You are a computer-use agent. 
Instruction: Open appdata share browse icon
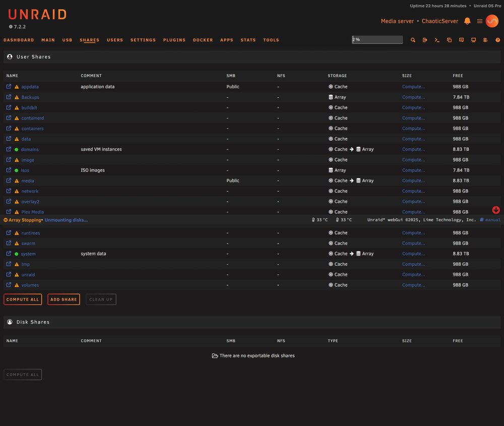pos(9,87)
